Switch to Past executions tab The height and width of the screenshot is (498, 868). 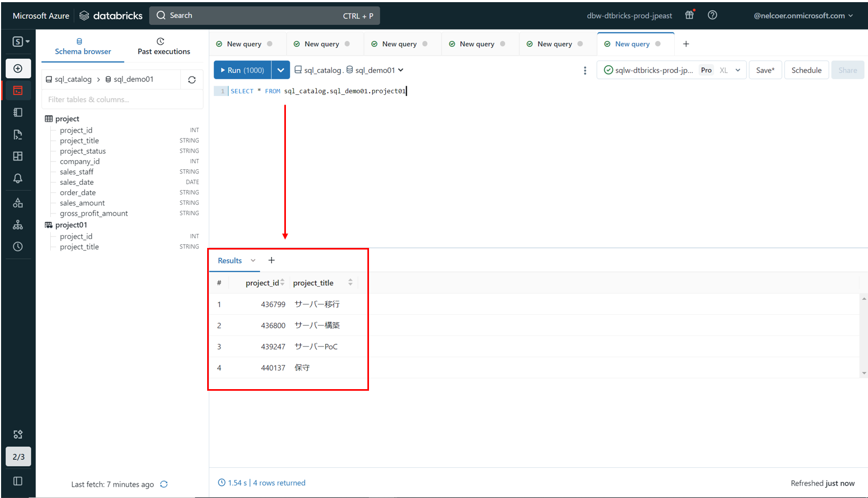[163, 46]
